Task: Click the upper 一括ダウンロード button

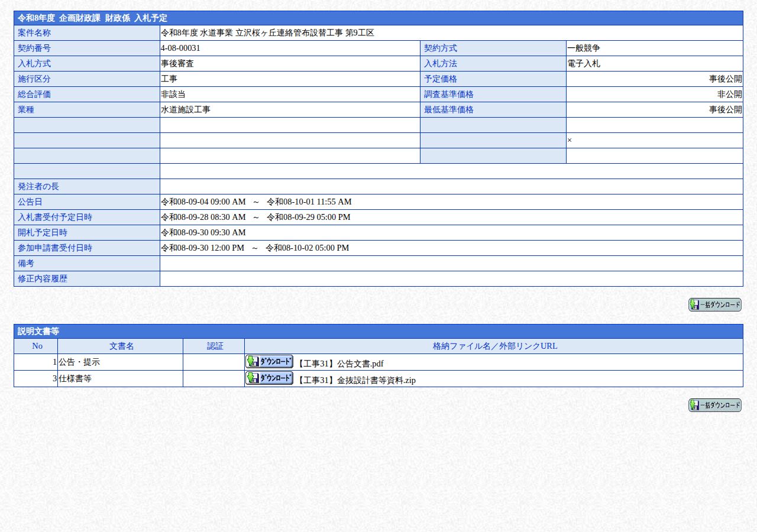Action: (x=714, y=304)
